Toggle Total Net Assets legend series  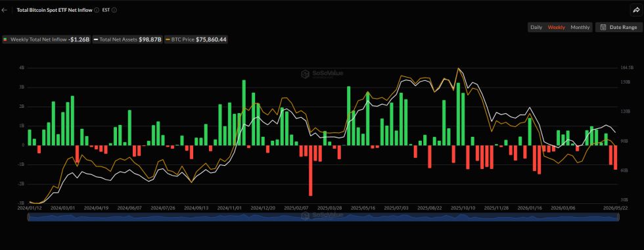[127, 39]
